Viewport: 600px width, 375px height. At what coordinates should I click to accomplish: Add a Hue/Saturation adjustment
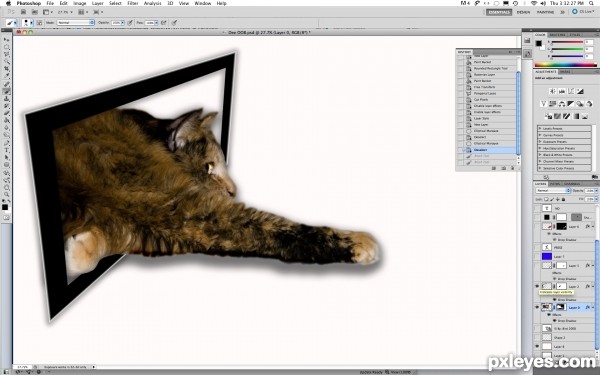tap(553, 104)
